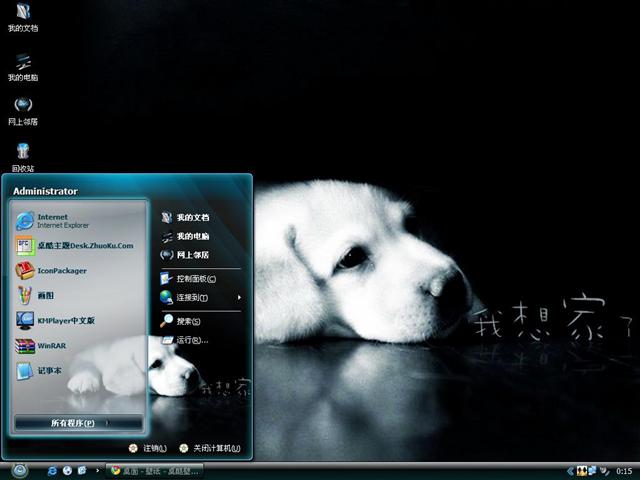Open the 画图 (Paint) program
The height and width of the screenshot is (480, 640).
coord(45,296)
